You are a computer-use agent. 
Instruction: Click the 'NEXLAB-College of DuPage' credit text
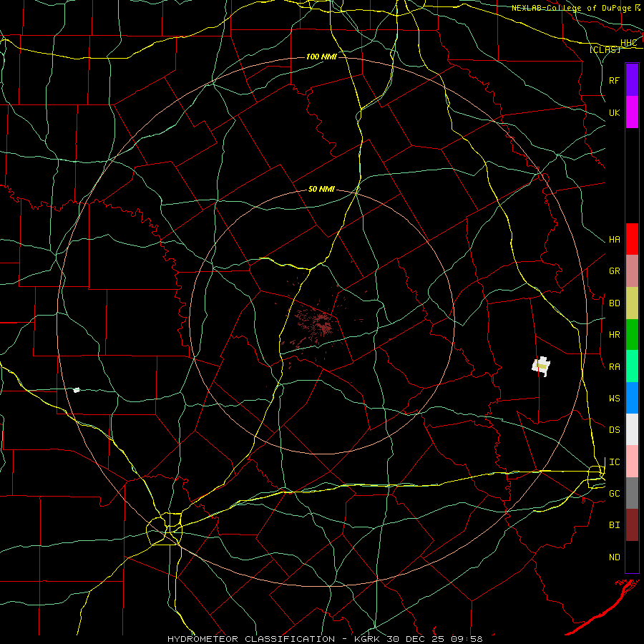[x=571, y=8]
